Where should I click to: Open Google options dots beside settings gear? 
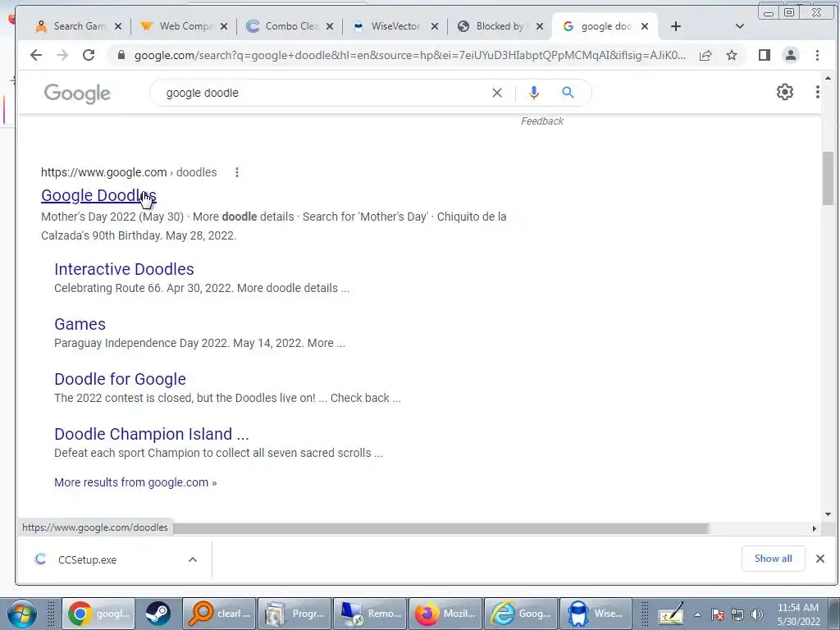(x=817, y=92)
